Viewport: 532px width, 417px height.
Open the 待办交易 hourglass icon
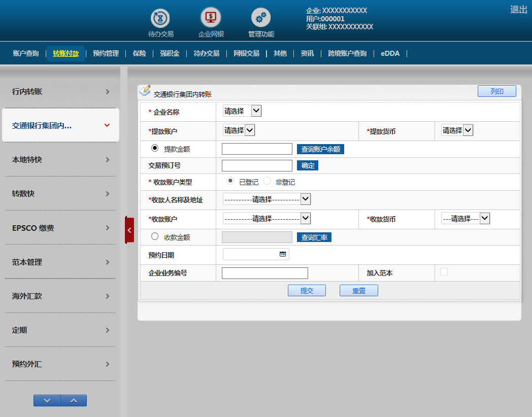160,18
